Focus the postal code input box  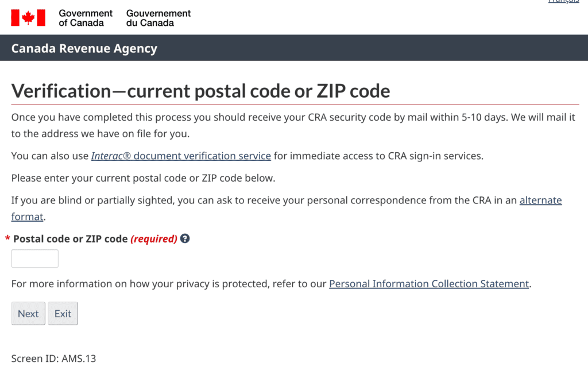tap(35, 259)
